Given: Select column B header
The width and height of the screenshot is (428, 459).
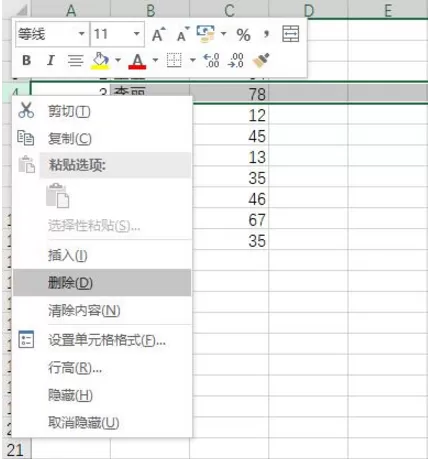Looking at the screenshot, I should click(x=150, y=11).
